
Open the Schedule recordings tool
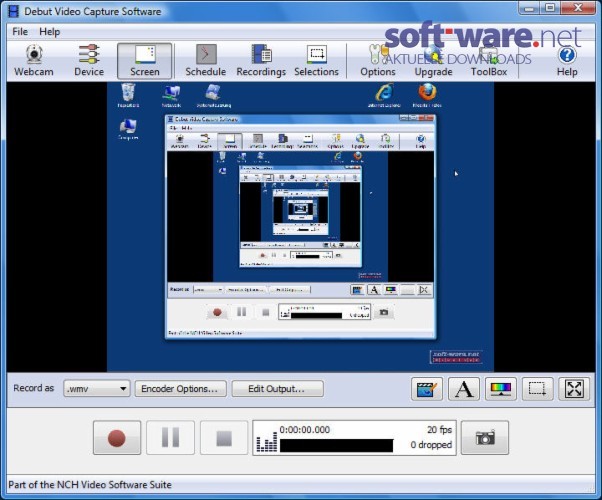point(205,61)
